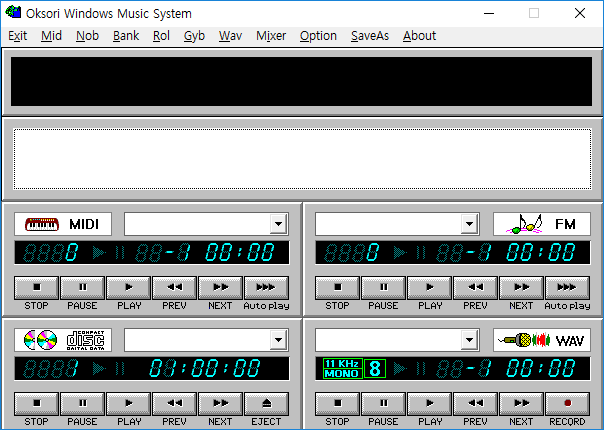The image size is (604, 430).
Task: Start WAV recording with RECORD button
Action: pos(567,403)
